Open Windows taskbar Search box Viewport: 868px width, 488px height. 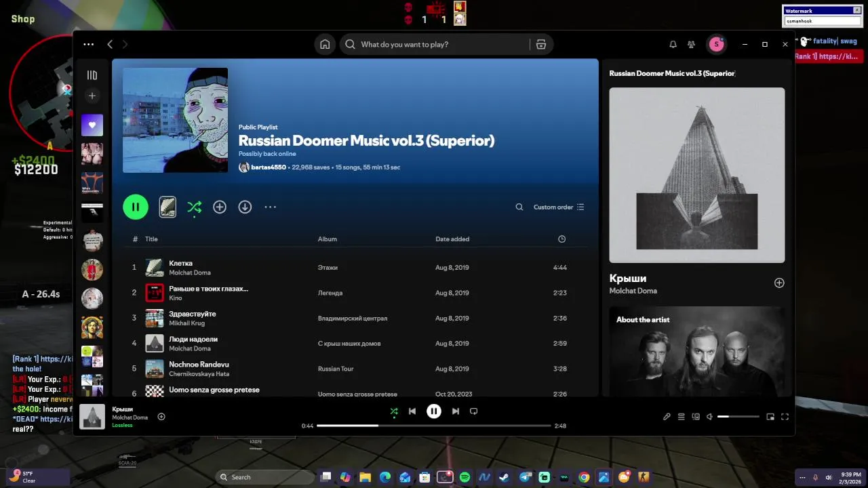tap(265, 477)
